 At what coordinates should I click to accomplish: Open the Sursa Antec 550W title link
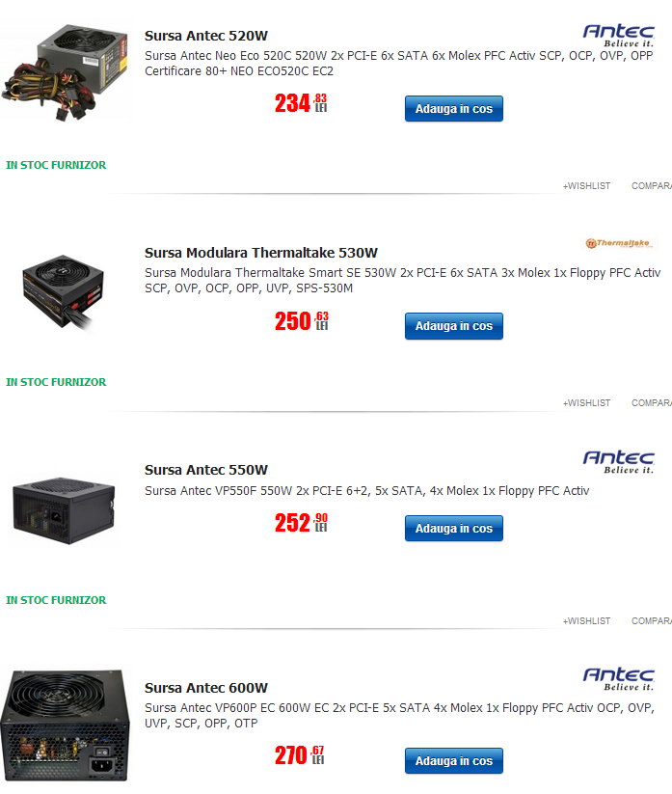206,470
